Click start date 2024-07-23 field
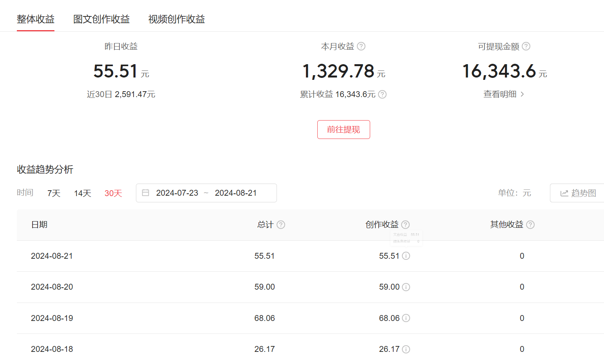Viewport: 604px width, 364px height. pyautogui.click(x=177, y=193)
